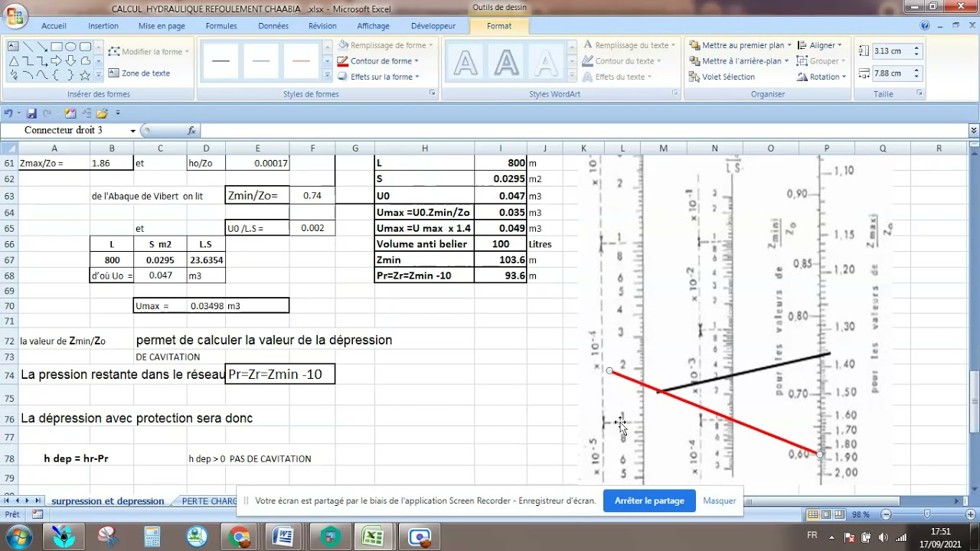This screenshot has width=980, height=551.
Task: Open Excel help icon
Action: click(x=925, y=26)
